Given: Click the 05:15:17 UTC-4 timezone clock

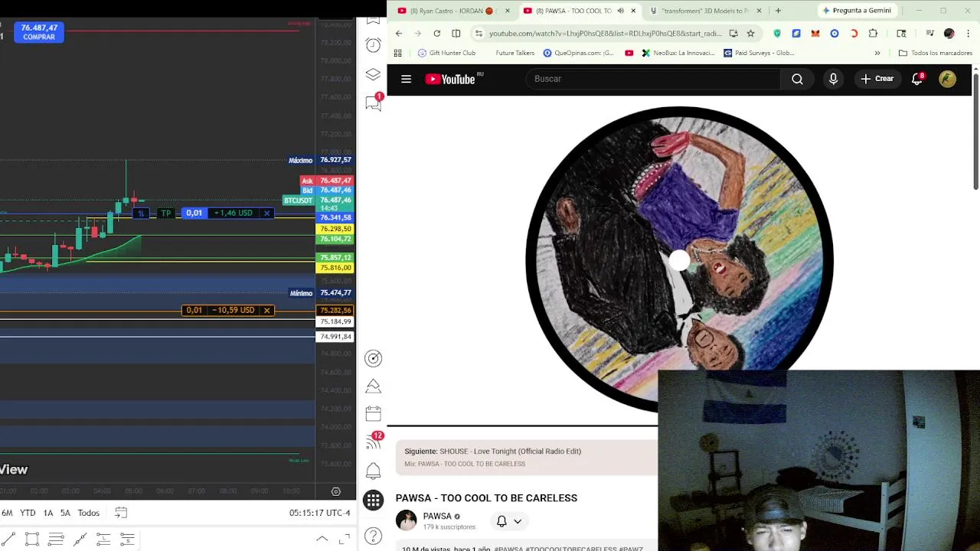Looking at the screenshot, I should (319, 513).
